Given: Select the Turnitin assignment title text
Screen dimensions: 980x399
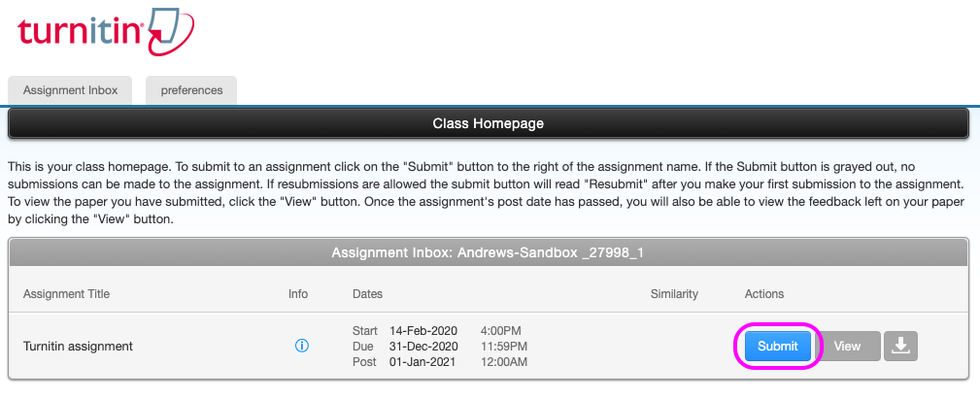Looking at the screenshot, I should pos(78,347).
